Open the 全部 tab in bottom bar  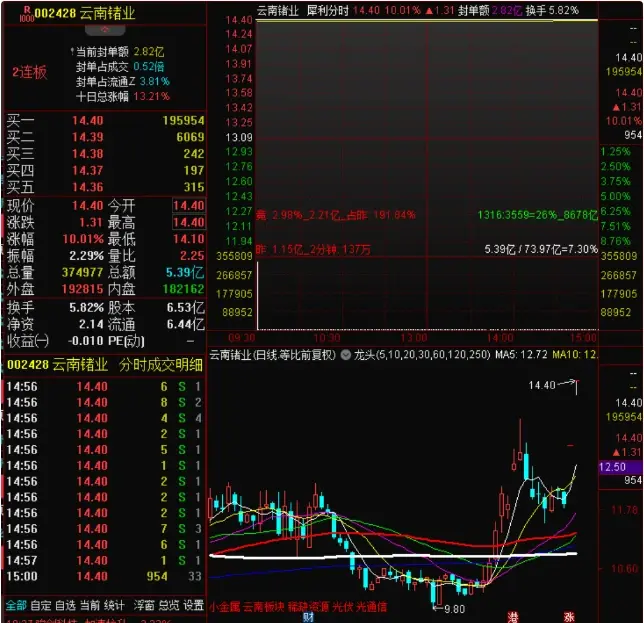(15, 606)
